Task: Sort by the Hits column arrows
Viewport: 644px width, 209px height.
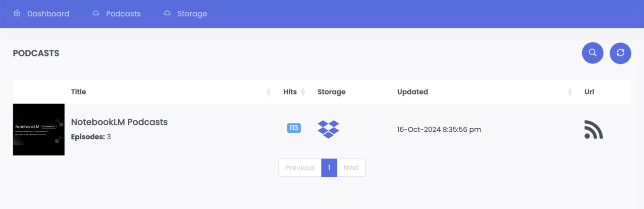Action: (x=303, y=92)
